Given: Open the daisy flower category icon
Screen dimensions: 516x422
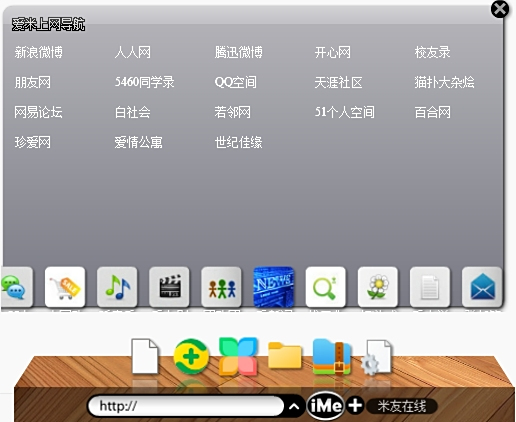Looking at the screenshot, I should click(x=378, y=287).
